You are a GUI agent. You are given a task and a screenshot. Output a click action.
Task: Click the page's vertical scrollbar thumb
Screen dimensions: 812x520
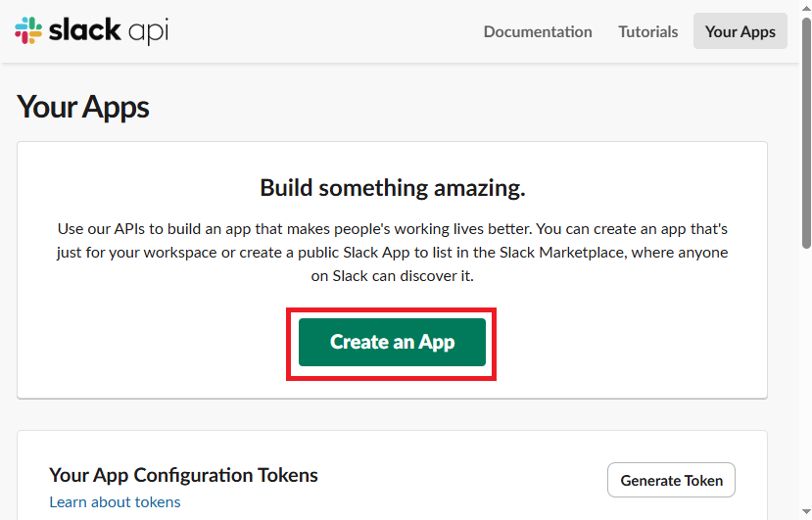point(807,133)
